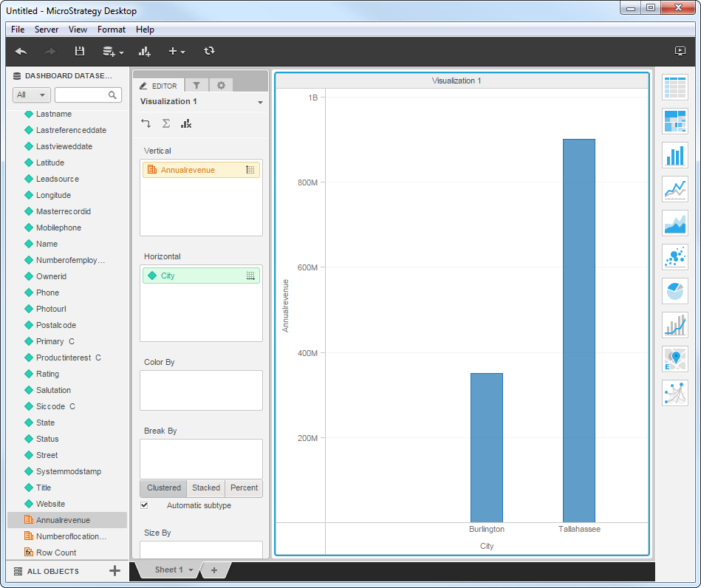Toggle the Automatic subtype checkbox
Image resolution: width=701 pixels, height=588 pixels.
(x=144, y=505)
